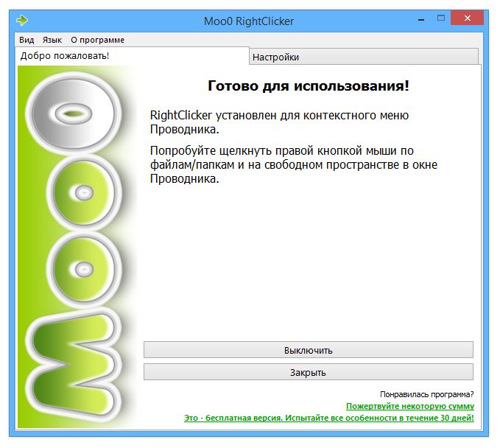Open the Пожертвуйте некоторую сумму link
The image size is (500, 448).
pyautogui.click(x=410, y=406)
